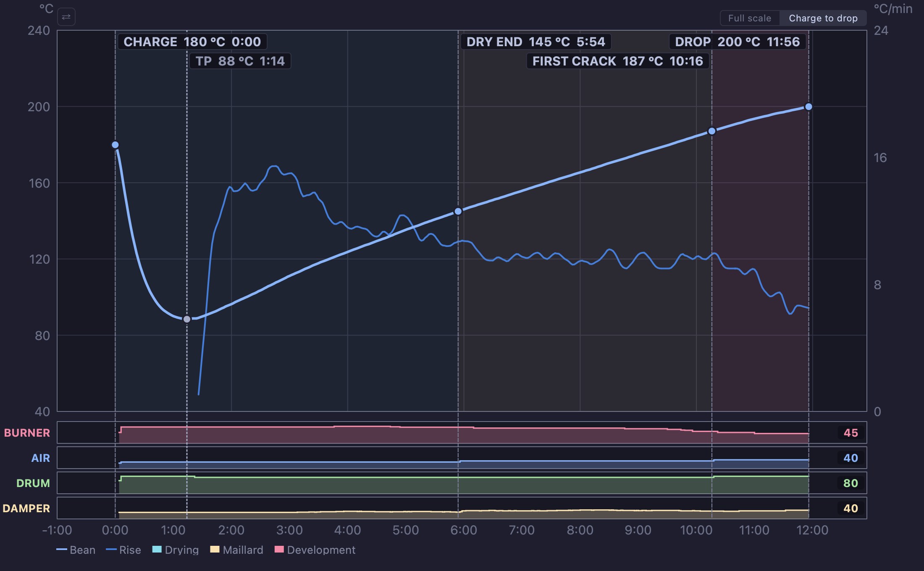The height and width of the screenshot is (571, 924).
Task: Toggle the Rise legend entry
Action: [123, 550]
